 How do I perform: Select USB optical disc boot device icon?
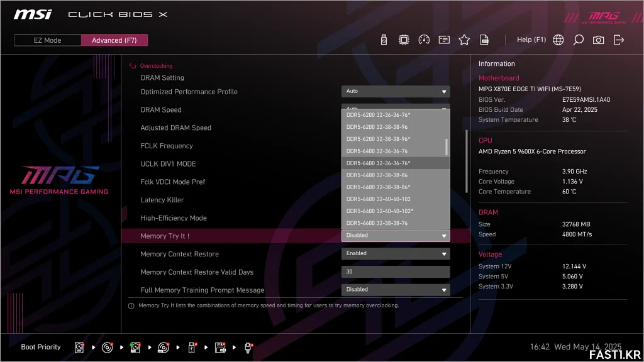point(164,347)
